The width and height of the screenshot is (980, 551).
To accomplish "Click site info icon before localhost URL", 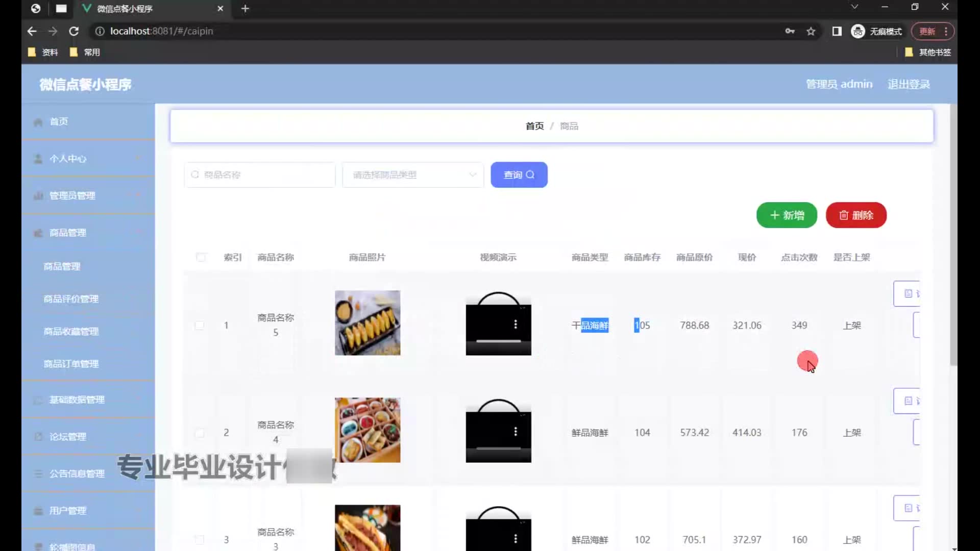I will coord(100,31).
